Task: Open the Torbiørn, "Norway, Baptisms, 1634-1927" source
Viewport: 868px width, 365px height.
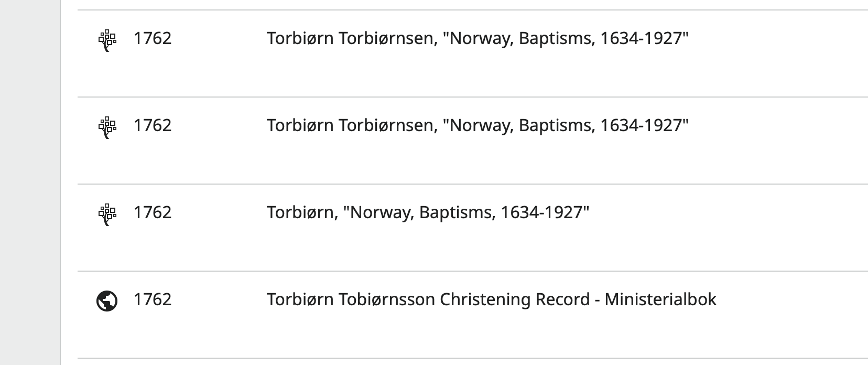Action: (x=428, y=212)
